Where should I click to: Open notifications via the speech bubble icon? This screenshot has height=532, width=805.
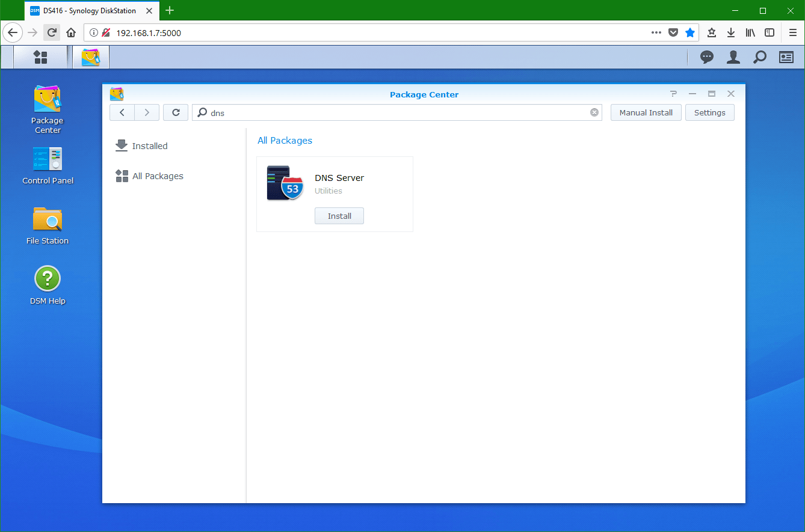click(706, 57)
